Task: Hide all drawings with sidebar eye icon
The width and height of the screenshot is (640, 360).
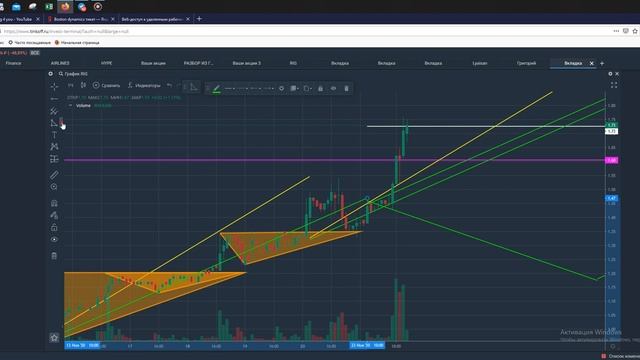Action: point(54,240)
